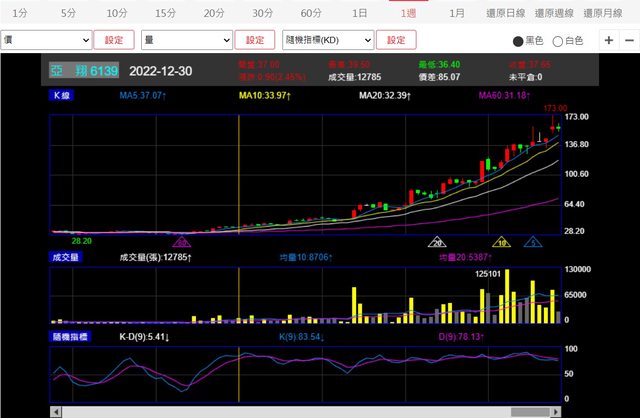Open the 價 price dropdown
Image resolution: width=640 pixels, height=418 pixels.
coord(46,40)
